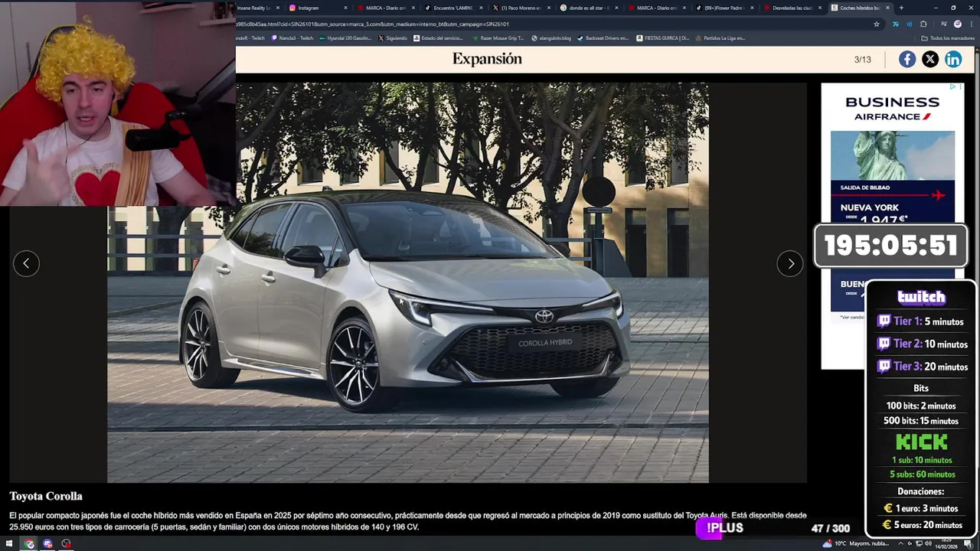Expand the Todos los marcadores folder
Viewport: 980px width, 551px height.
point(948,37)
